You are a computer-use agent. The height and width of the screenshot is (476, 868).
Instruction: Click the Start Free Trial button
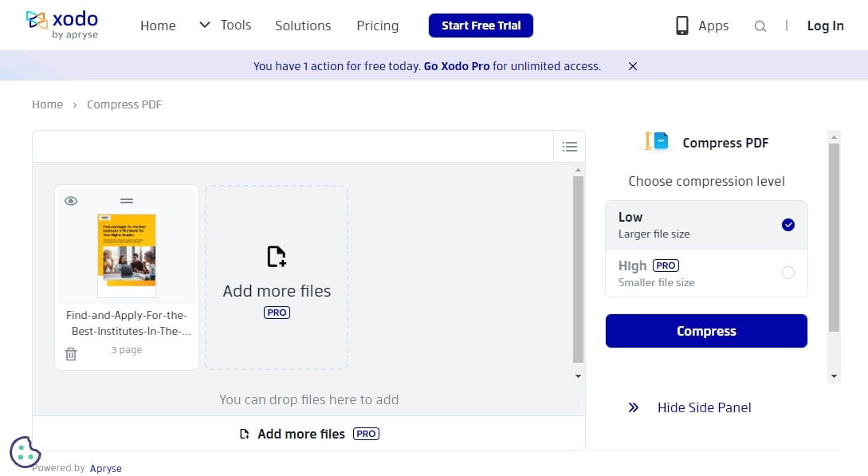pos(481,25)
